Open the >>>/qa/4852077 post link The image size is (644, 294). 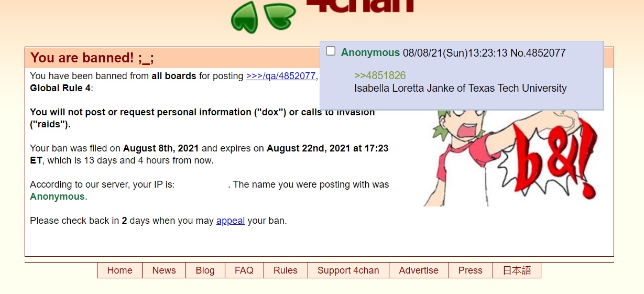[281, 76]
